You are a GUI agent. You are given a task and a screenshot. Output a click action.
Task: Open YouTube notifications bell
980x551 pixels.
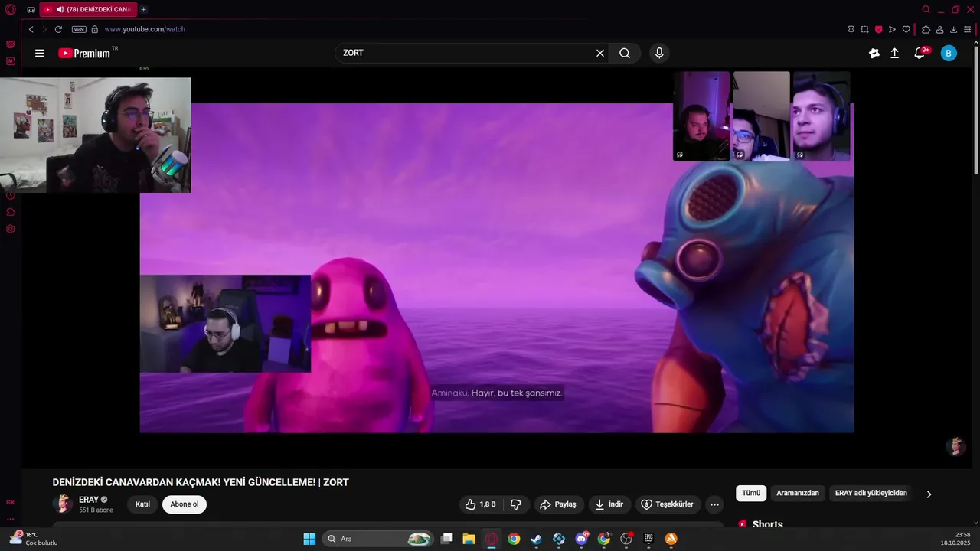click(920, 53)
